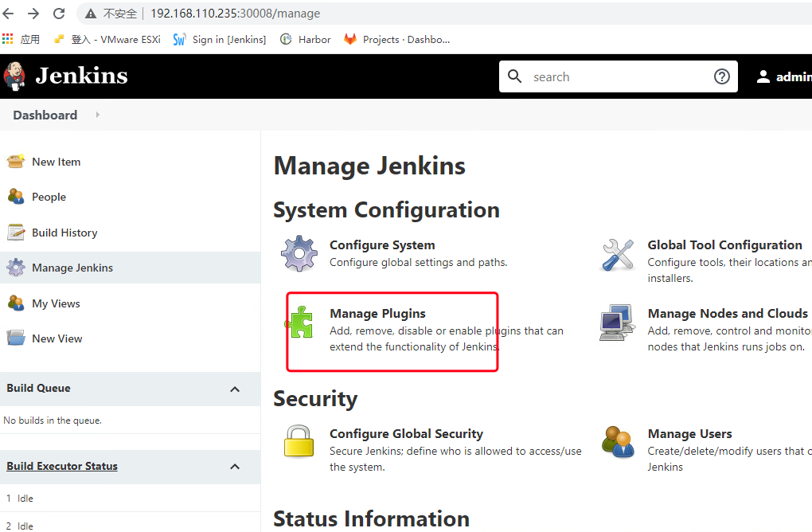Viewport: 812px width, 532px height.
Task: Click the browser back arrow
Action: tap(8, 13)
